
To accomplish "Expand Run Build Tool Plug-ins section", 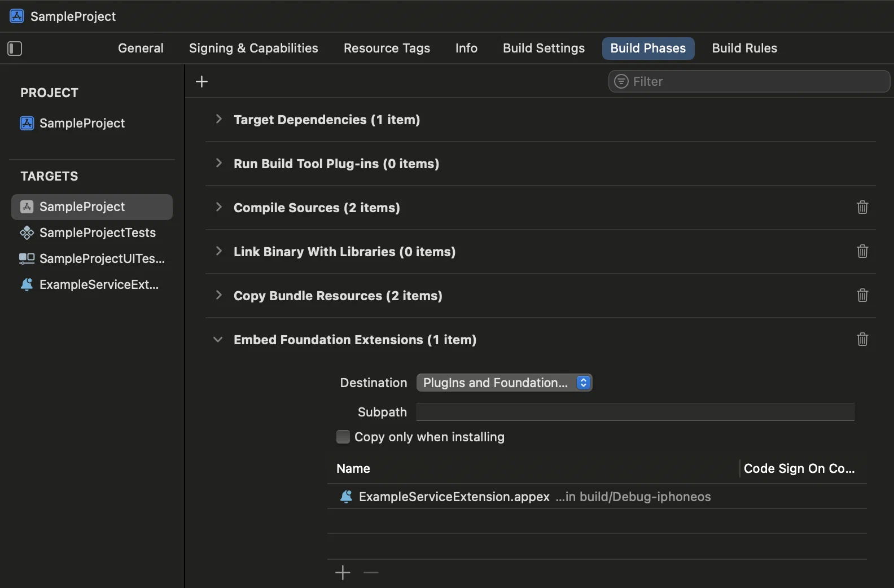I will [x=218, y=163].
